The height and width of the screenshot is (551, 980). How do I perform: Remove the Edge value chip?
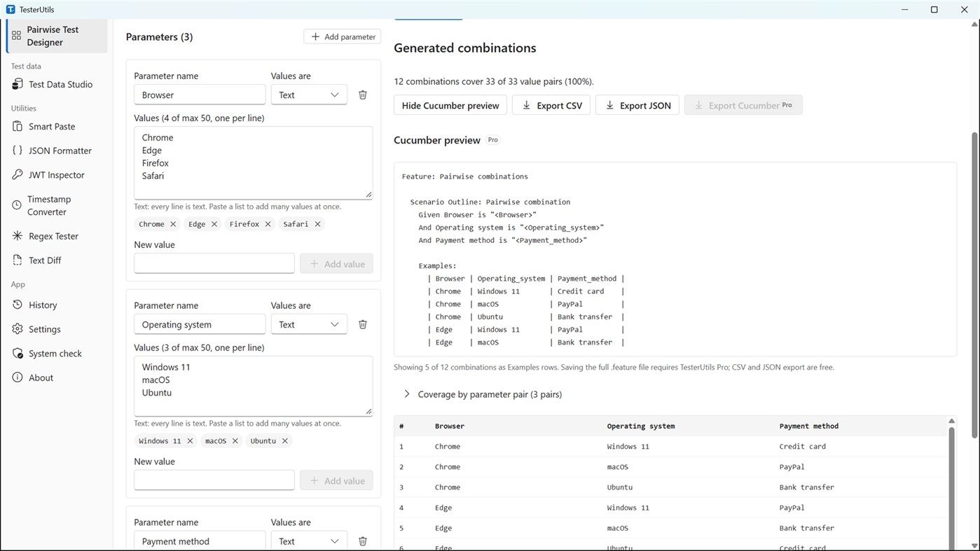(x=214, y=224)
